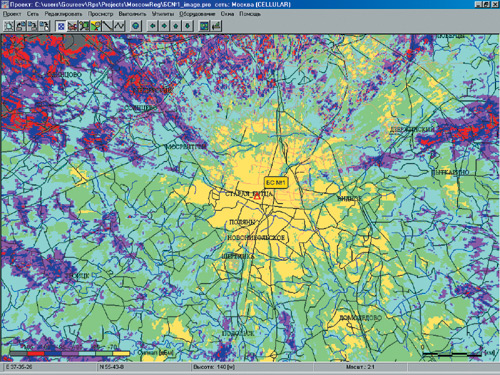Click the coverage map icon in toolbar
500x375 pixels.
click(204, 26)
